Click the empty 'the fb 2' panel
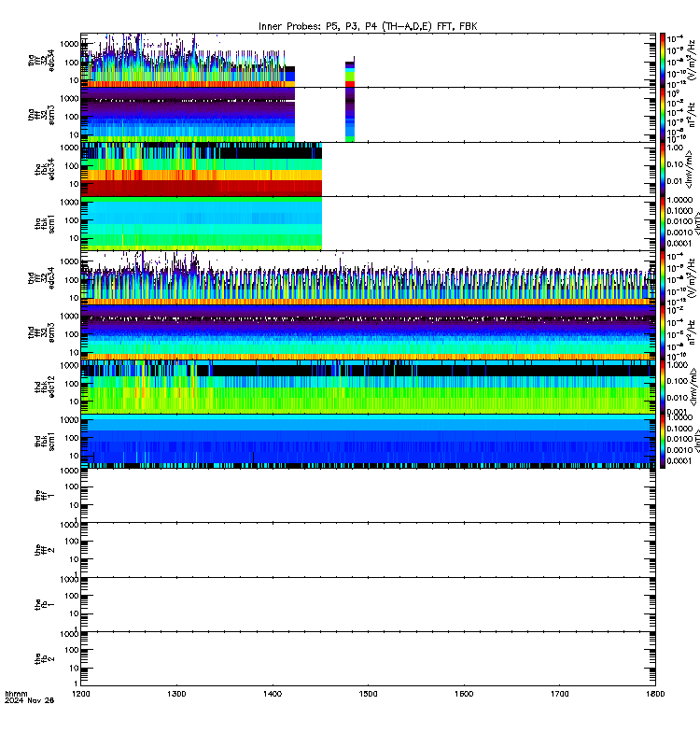Screen dimensions: 700x747 click(368, 659)
